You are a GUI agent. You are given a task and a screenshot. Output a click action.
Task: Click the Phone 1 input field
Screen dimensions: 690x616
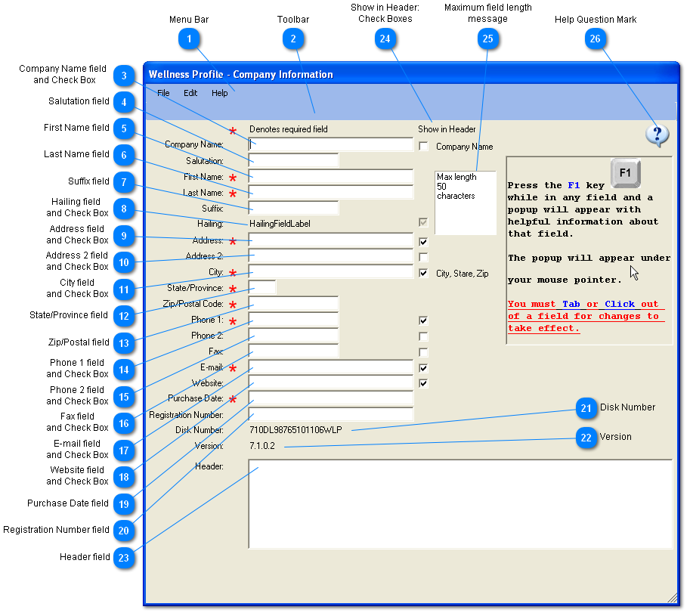293,319
